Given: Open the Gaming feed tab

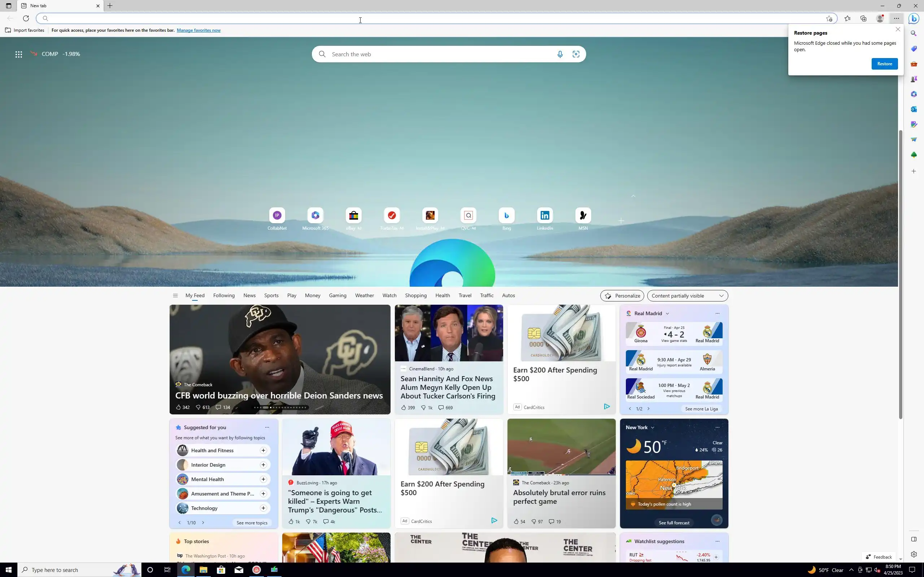Looking at the screenshot, I should [x=337, y=295].
